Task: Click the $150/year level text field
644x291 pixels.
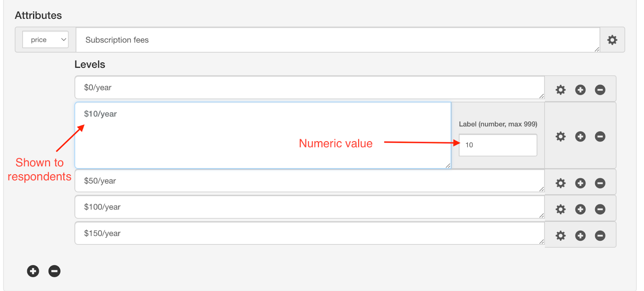Action: point(310,233)
